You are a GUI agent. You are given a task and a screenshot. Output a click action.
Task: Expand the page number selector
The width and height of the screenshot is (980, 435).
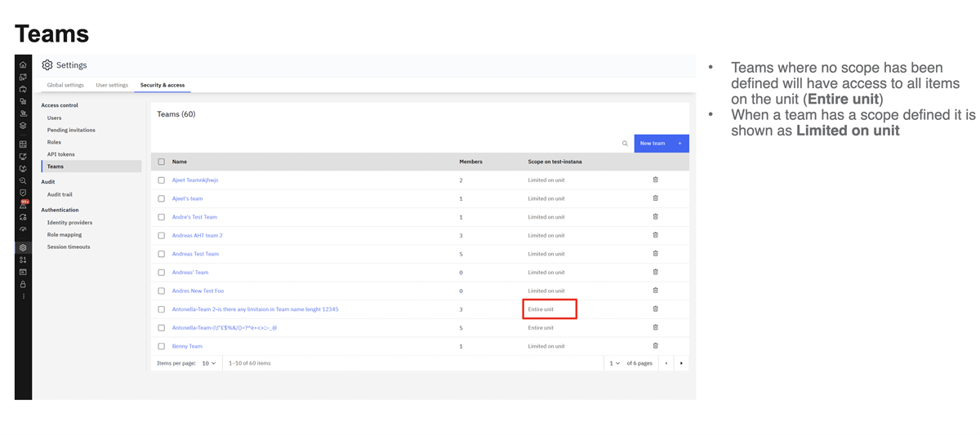(x=614, y=363)
